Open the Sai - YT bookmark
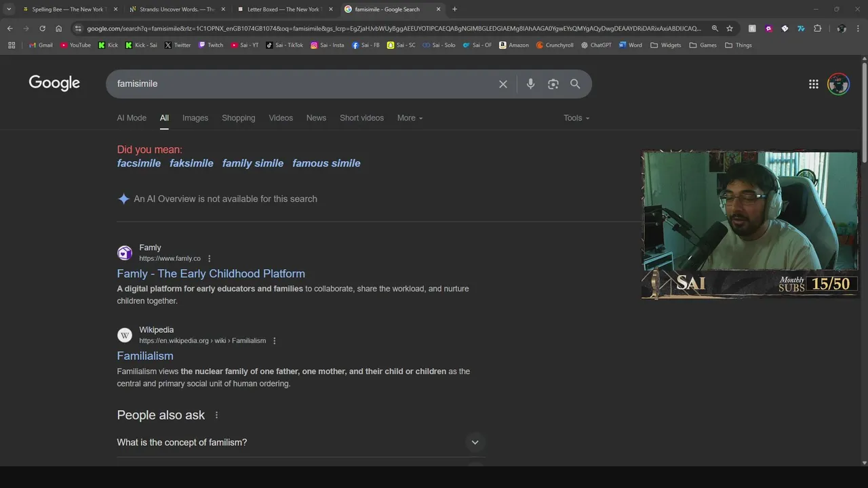 pos(245,45)
